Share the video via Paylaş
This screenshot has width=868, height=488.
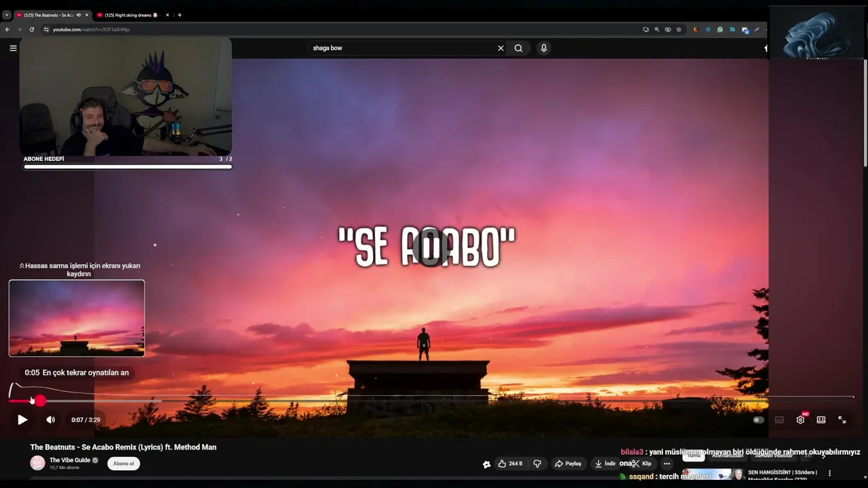(568, 464)
